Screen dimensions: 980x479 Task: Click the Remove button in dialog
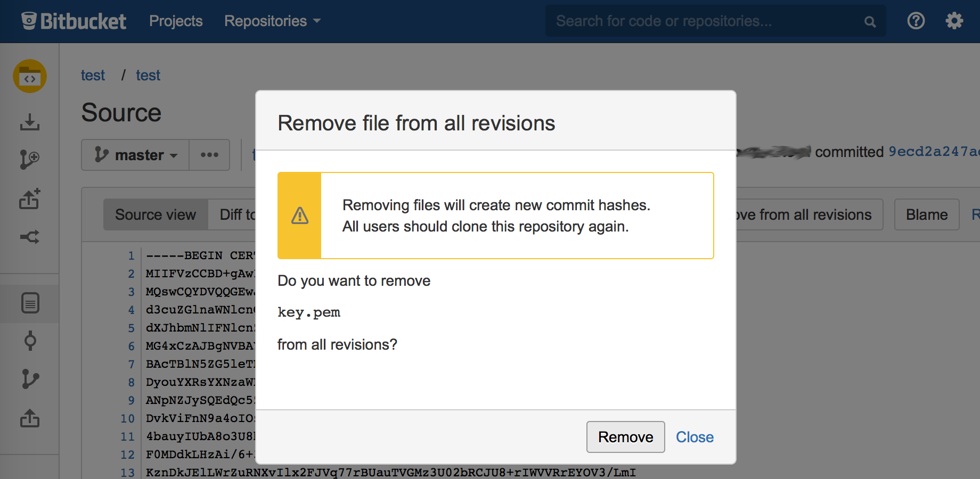point(625,437)
